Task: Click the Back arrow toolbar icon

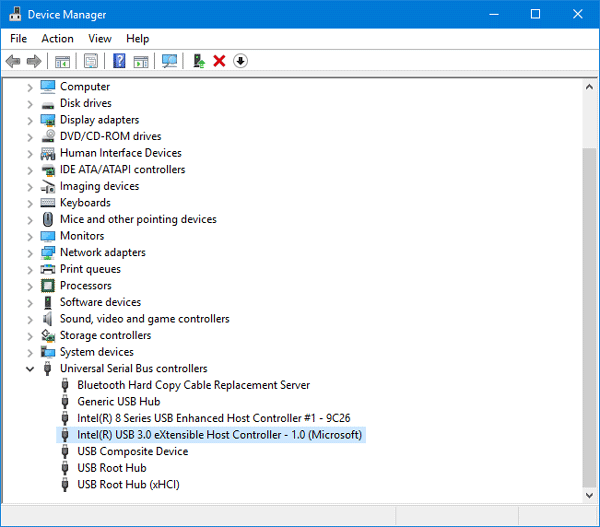Action: pyautogui.click(x=13, y=61)
